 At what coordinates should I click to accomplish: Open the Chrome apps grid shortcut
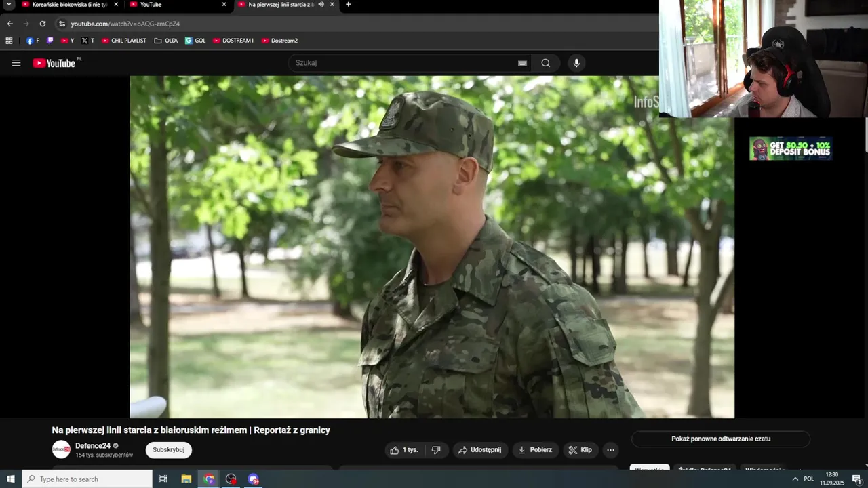coord(9,41)
